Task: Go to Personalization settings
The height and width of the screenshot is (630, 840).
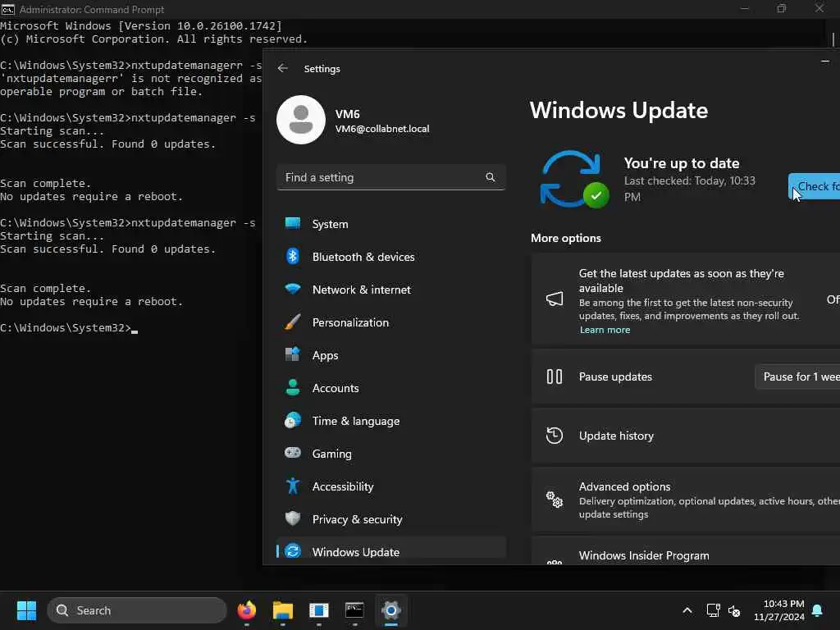Action: click(391, 322)
